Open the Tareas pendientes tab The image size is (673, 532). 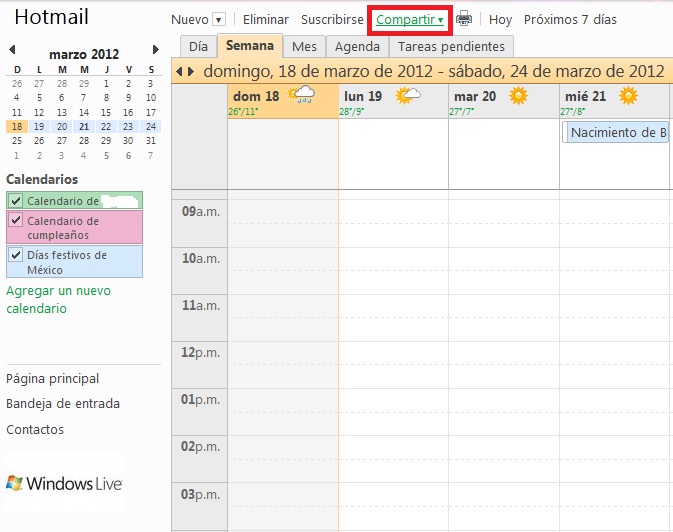click(451, 46)
